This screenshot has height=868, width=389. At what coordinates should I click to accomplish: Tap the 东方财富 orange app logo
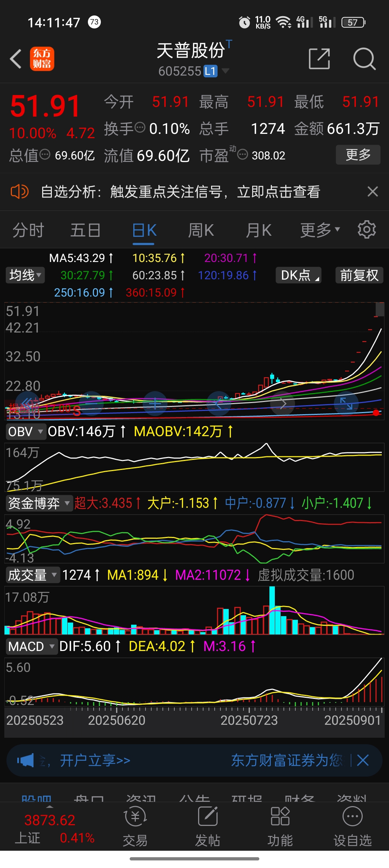42,59
